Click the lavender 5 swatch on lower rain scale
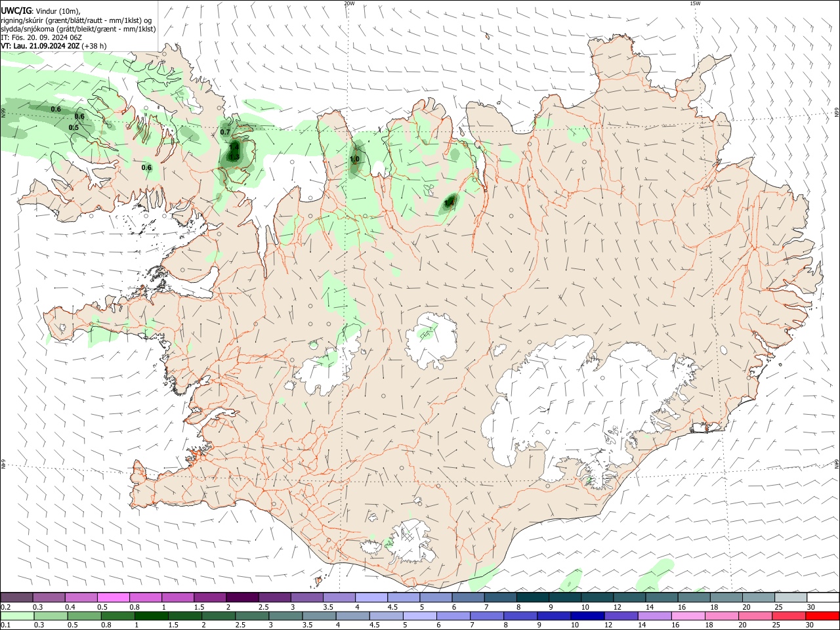Viewport: 840px width, 630px height. [419, 616]
